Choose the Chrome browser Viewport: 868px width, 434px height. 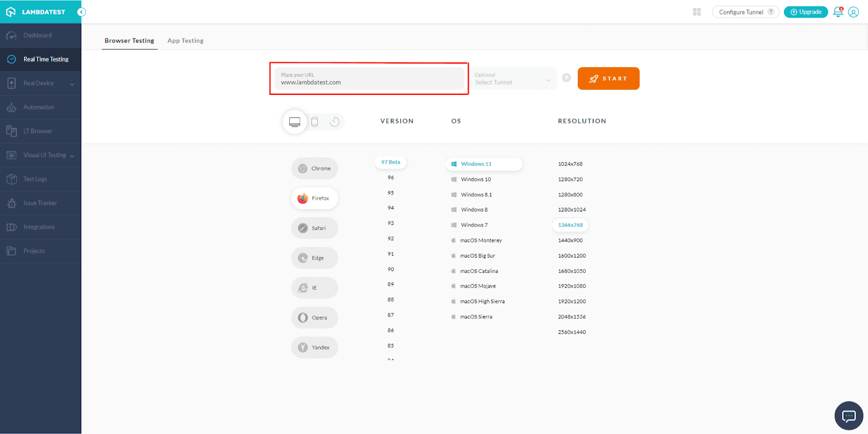315,169
